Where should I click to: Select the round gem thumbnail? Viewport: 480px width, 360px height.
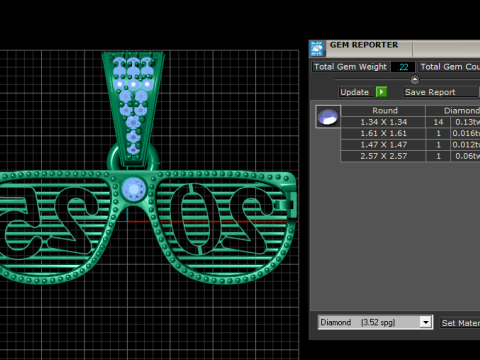coord(328,117)
